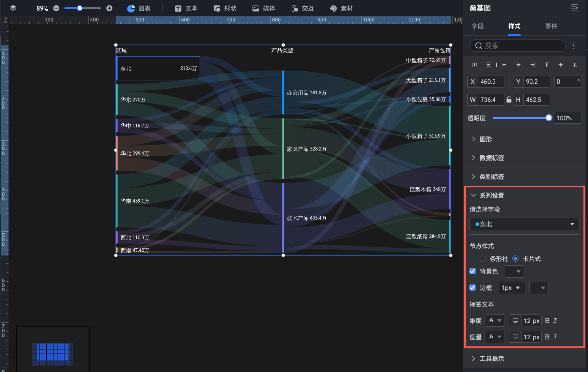This screenshot has height=372, width=588.
Task: Open the 背景色 color swatch picker
Action: [514, 271]
